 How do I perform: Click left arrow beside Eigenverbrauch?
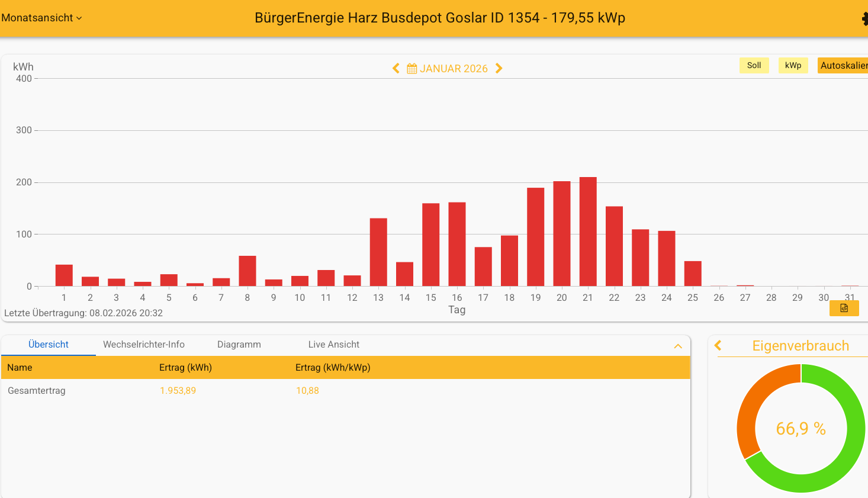click(x=718, y=345)
